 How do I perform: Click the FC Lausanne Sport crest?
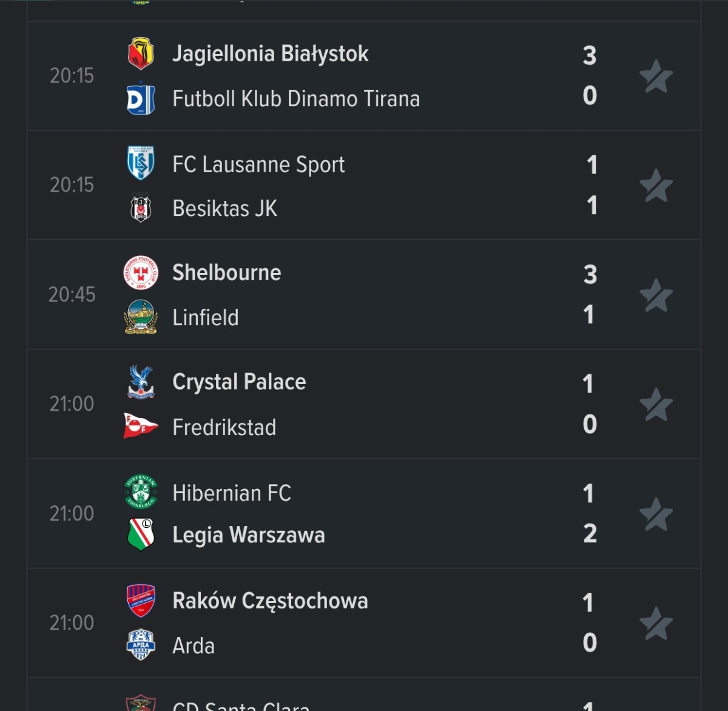click(141, 163)
